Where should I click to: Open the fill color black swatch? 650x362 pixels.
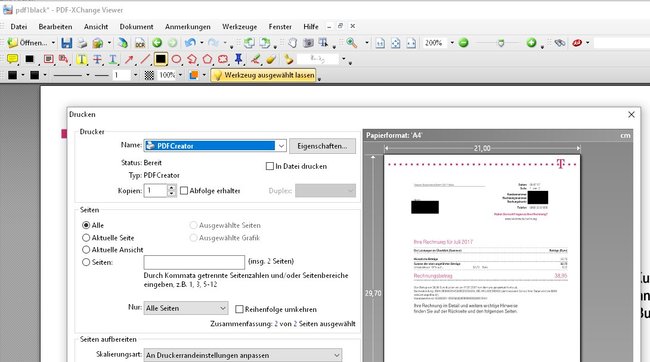coord(34,75)
